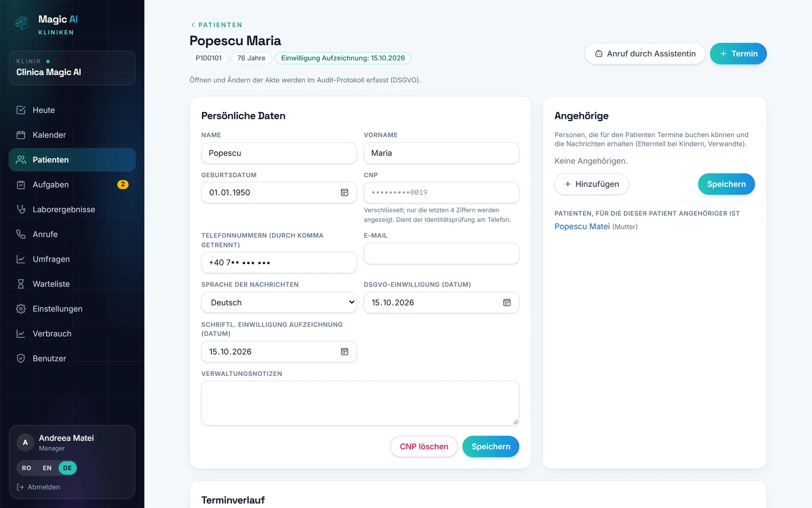The height and width of the screenshot is (508, 812).
Task: Open calendar picker for Einwilligung Aufzeichnung date
Action: point(345,352)
